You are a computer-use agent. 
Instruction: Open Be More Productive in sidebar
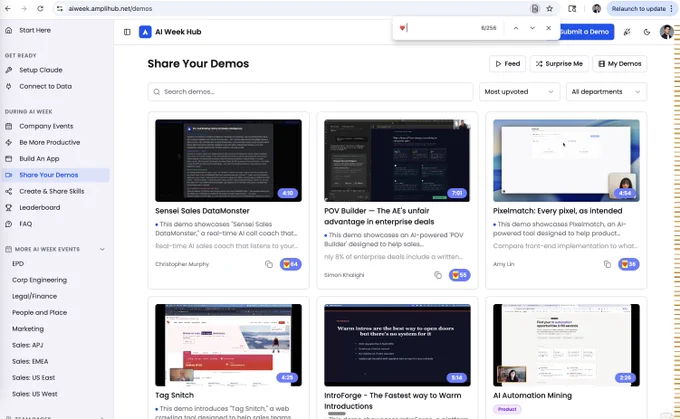(x=49, y=142)
